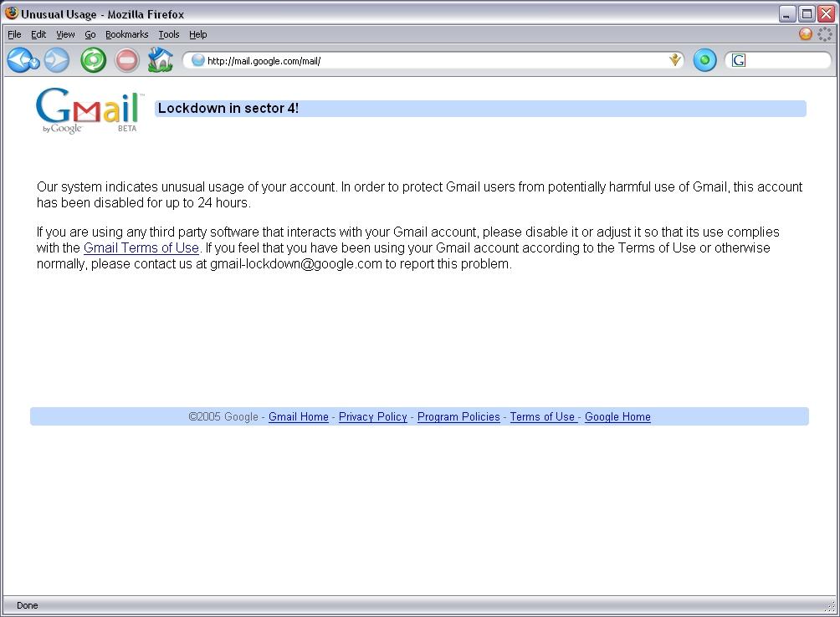Open the Gmail Terms of Use link
This screenshot has width=840, height=617.
[x=141, y=247]
